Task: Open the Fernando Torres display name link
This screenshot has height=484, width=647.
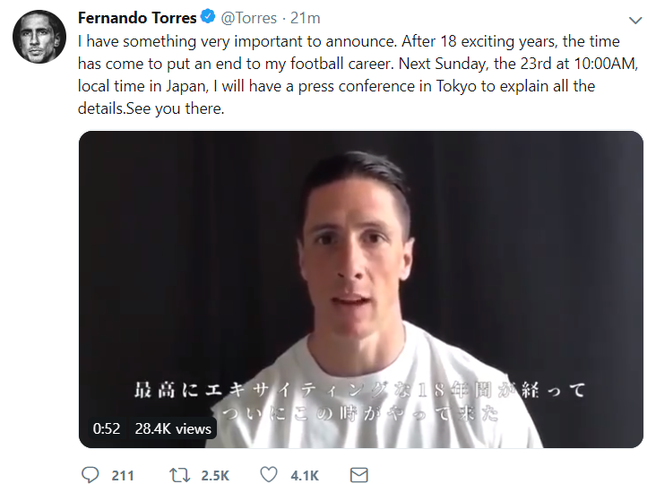Action: point(137,18)
